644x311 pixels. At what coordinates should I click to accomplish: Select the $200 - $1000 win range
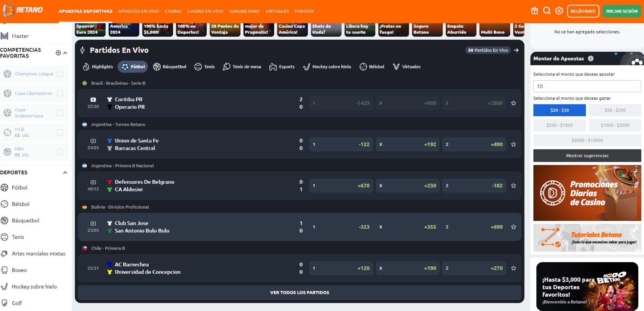pyautogui.click(x=559, y=125)
